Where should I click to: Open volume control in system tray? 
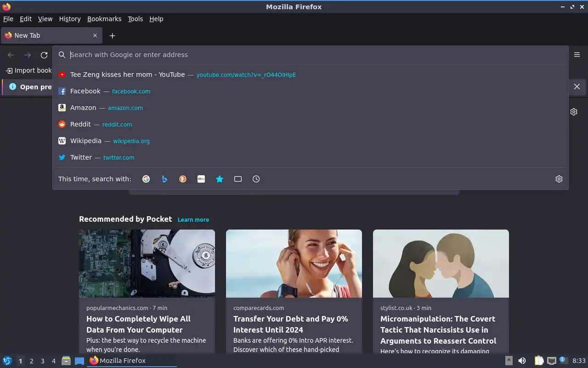click(x=522, y=361)
